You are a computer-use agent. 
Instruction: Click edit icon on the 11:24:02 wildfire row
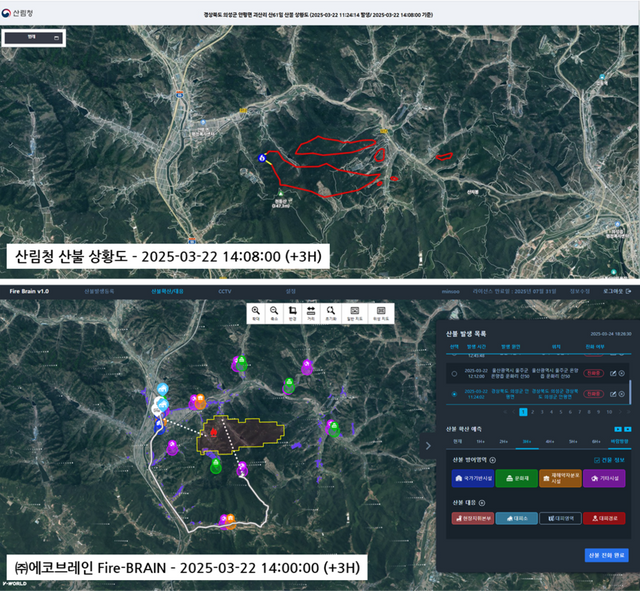[x=613, y=394]
